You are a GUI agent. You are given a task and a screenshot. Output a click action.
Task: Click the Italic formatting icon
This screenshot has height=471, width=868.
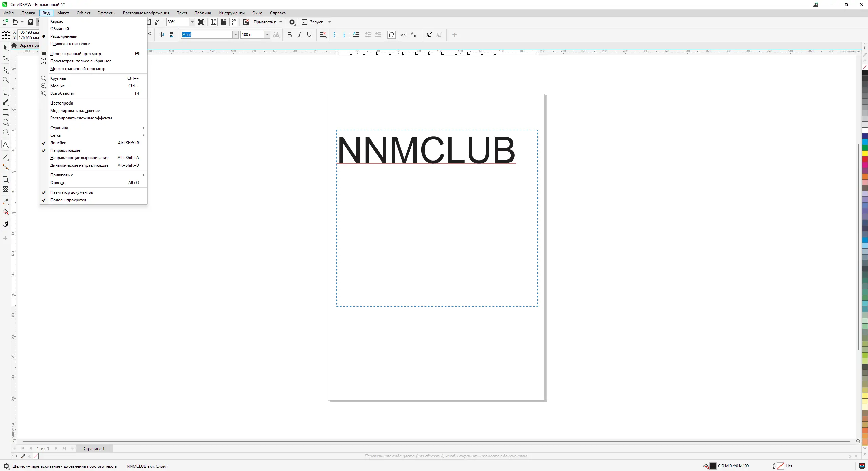click(x=299, y=35)
